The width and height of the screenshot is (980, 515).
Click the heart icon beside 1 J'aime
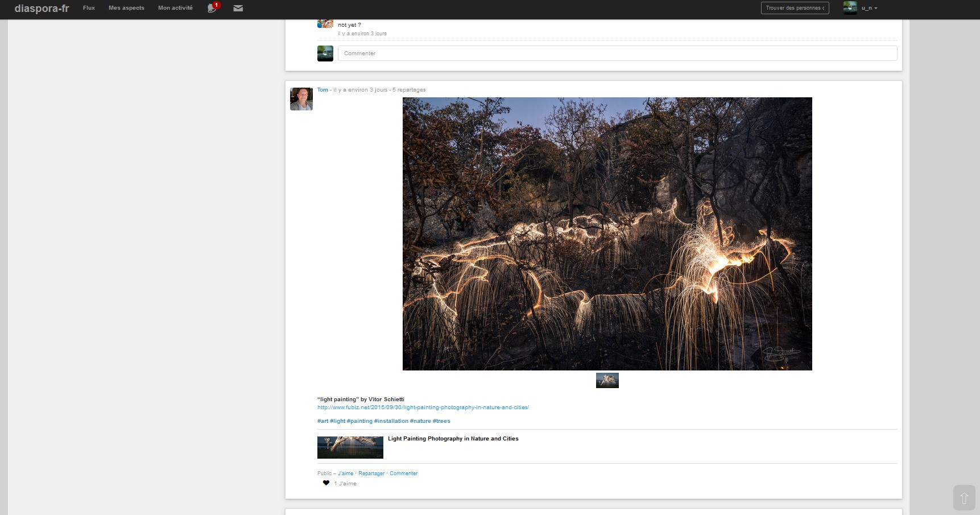click(326, 483)
